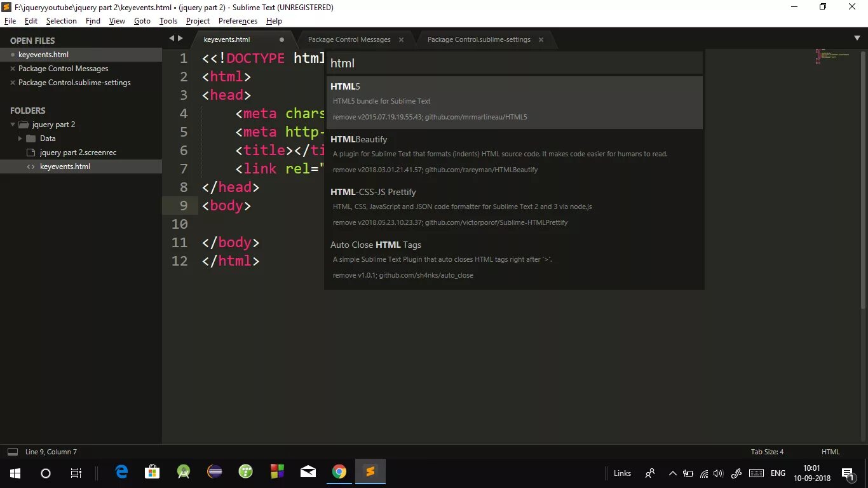
Task: Open the touch keyboard icon
Action: [756, 473]
